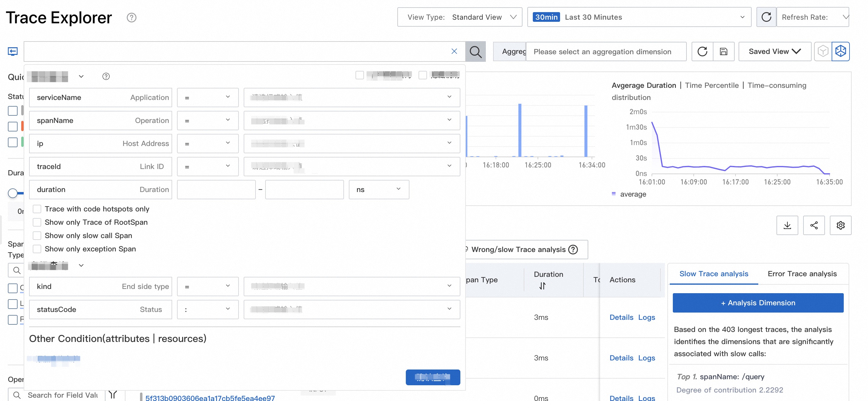Click the save view floppy disk icon
This screenshot has width=868, height=401.
point(723,51)
